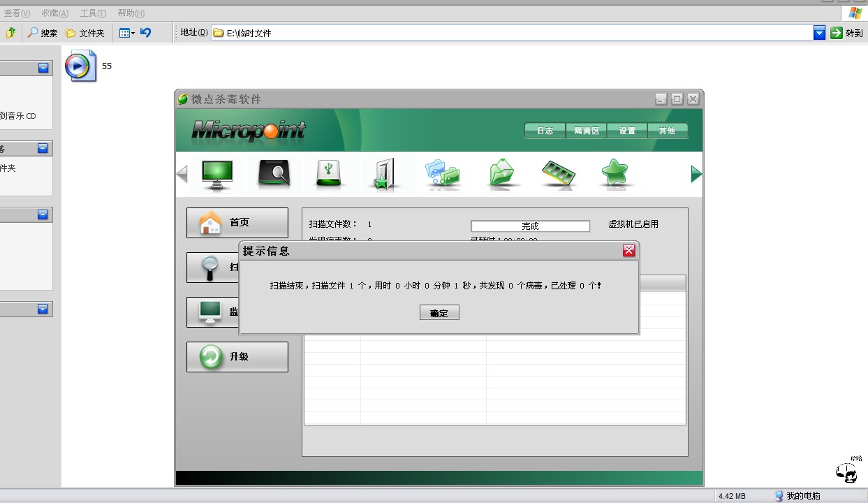Open the 收藏 menu

(55, 13)
